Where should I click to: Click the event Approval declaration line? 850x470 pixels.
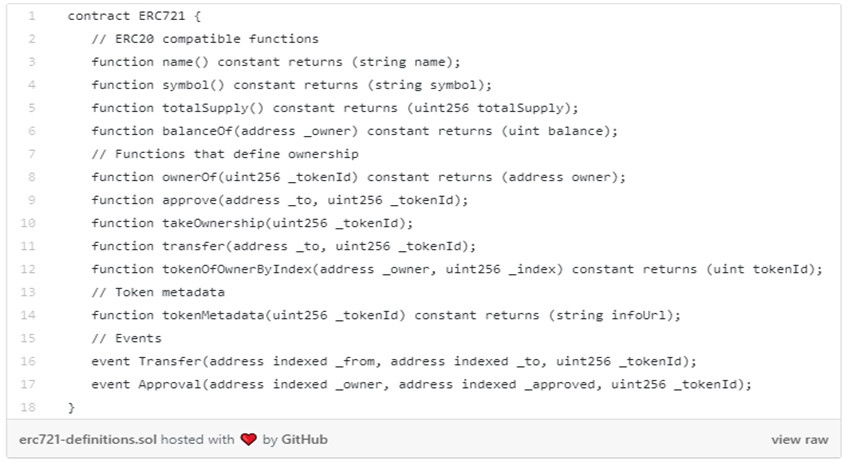coord(420,384)
